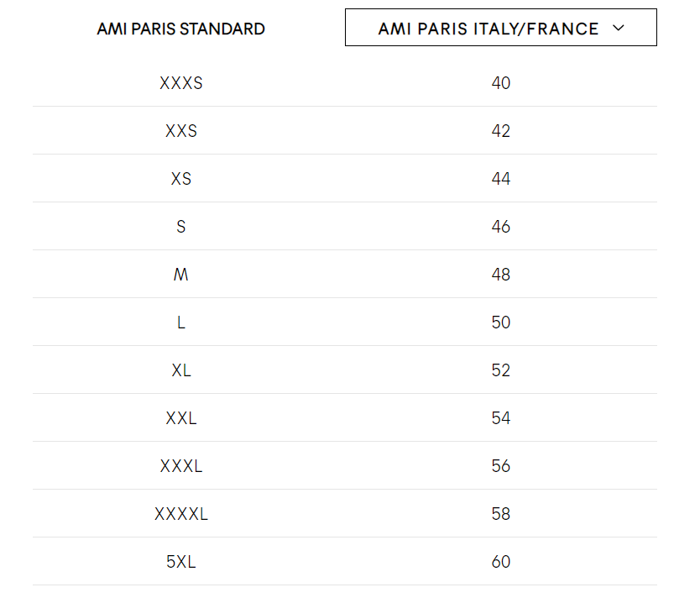The image size is (700, 603).
Task: Click the size value 52
Action: pos(501,370)
